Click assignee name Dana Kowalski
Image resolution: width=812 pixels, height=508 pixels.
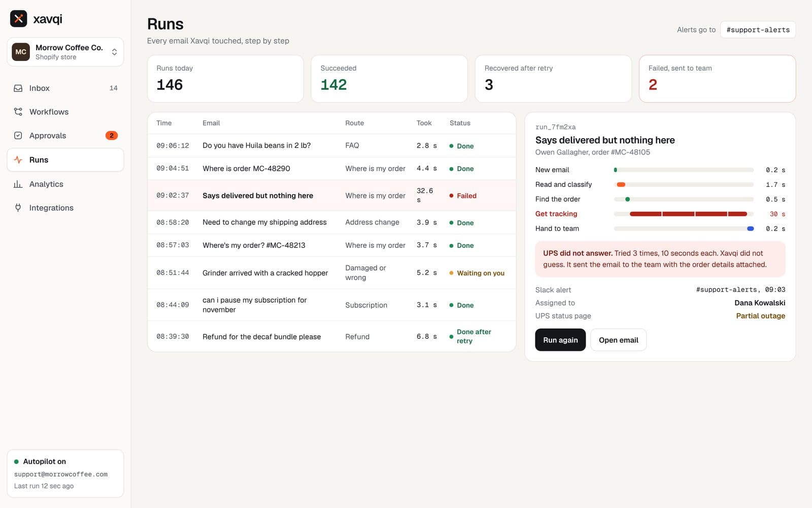pyautogui.click(x=760, y=303)
